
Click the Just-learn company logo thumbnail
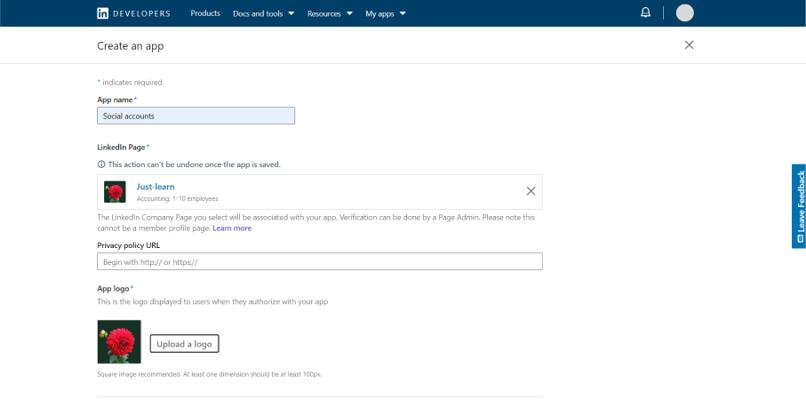[115, 191]
